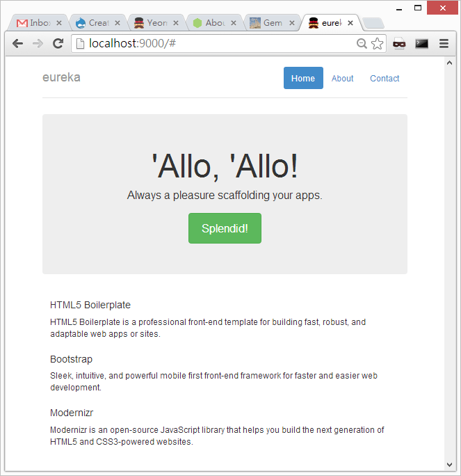
Task: Click the scrollbar down arrow
Action: [x=450, y=464]
